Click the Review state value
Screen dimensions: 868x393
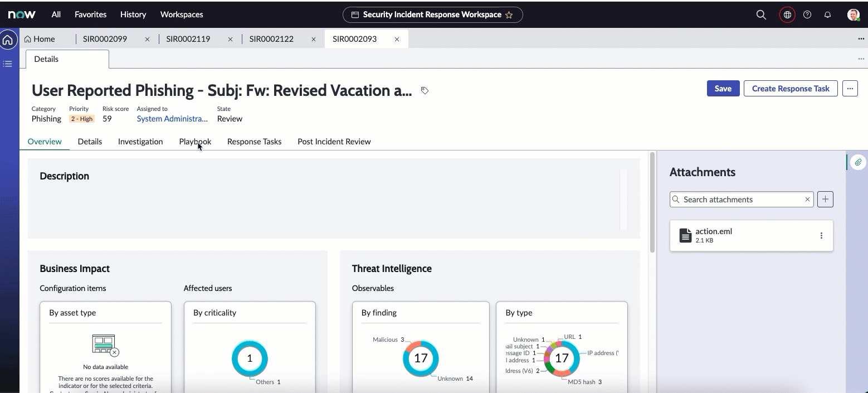click(x=230, y=119)
